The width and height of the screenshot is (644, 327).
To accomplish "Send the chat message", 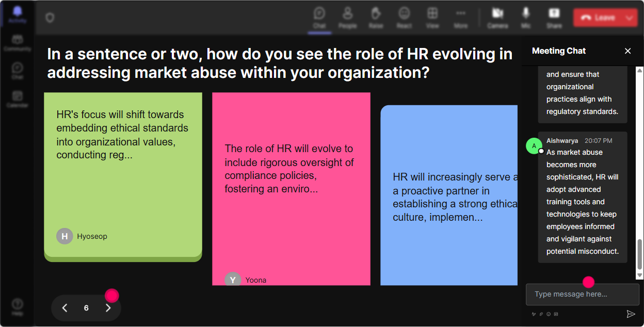I will [631, 314].
